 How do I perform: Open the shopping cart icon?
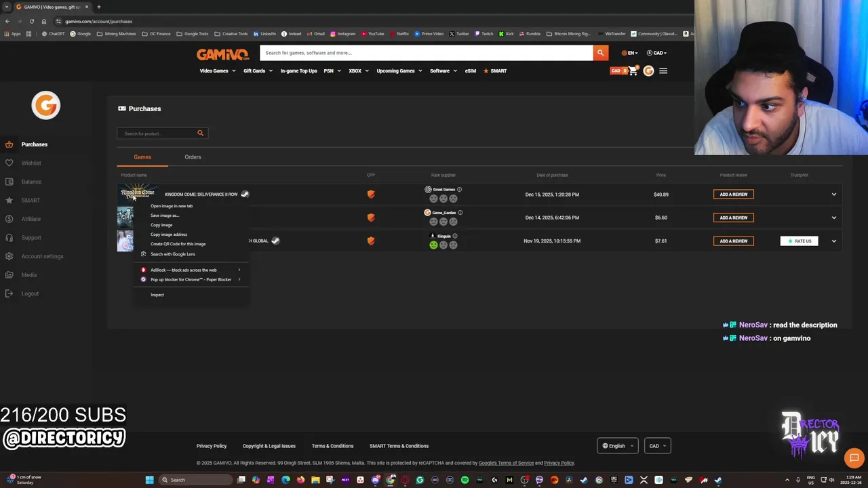coord(633,70)
